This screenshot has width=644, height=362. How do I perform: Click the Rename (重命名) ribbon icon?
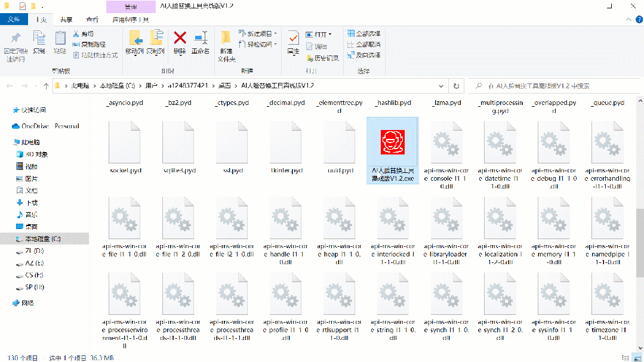pos(201,42)
